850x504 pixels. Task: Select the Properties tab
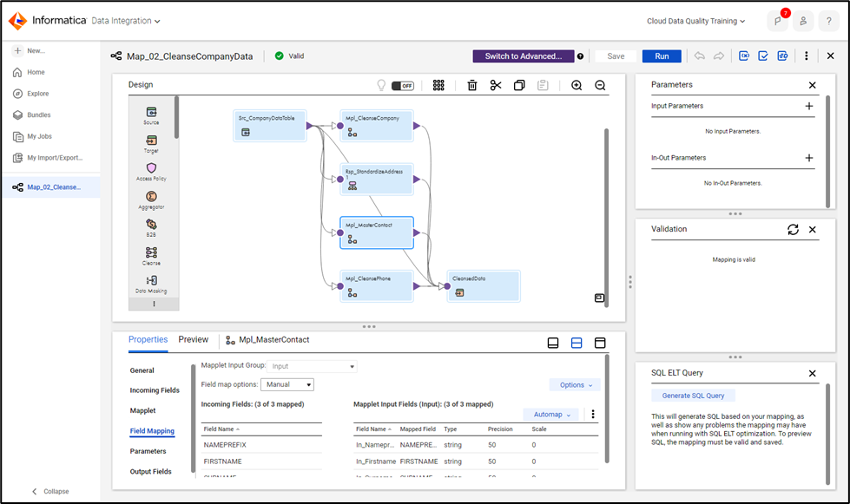coord(148,339)
